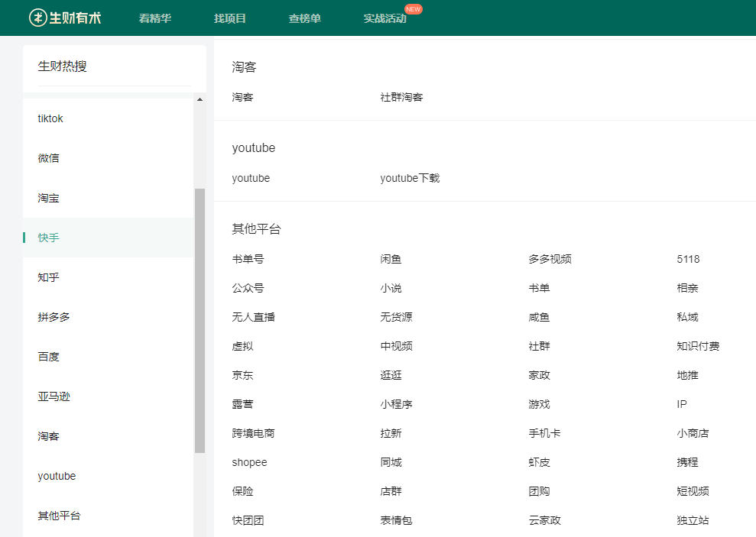Click the 短视频 keyword
Image resolution: width=756 pixels, height=537 pixels.
(693, 491)
